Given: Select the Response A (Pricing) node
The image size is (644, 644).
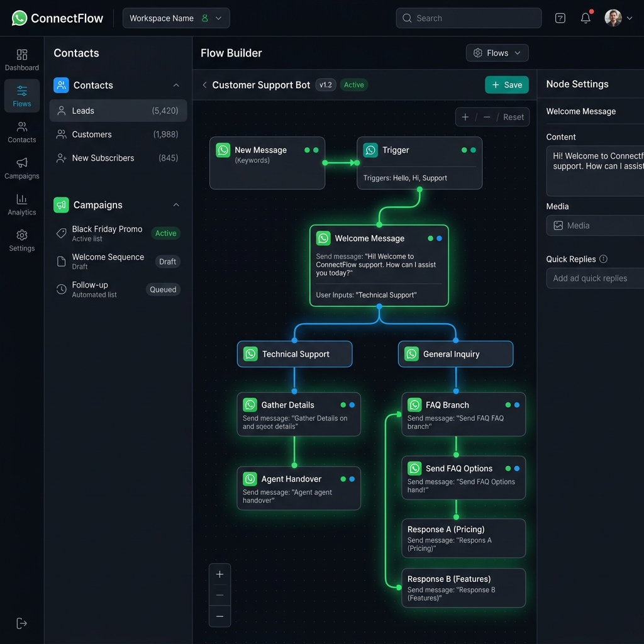Looking at the screenshot, I should click(x=464, y=538).
